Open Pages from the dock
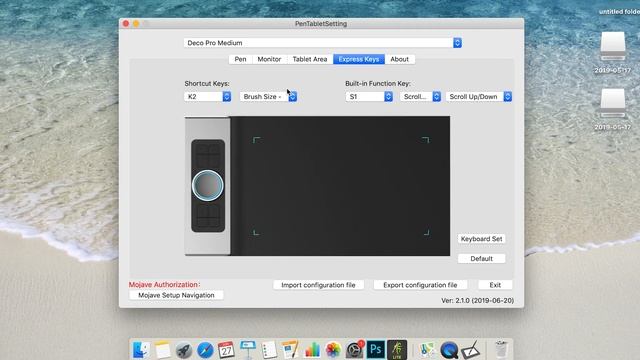The height and width of the screenshot is (360, 640). click(290, 350)
